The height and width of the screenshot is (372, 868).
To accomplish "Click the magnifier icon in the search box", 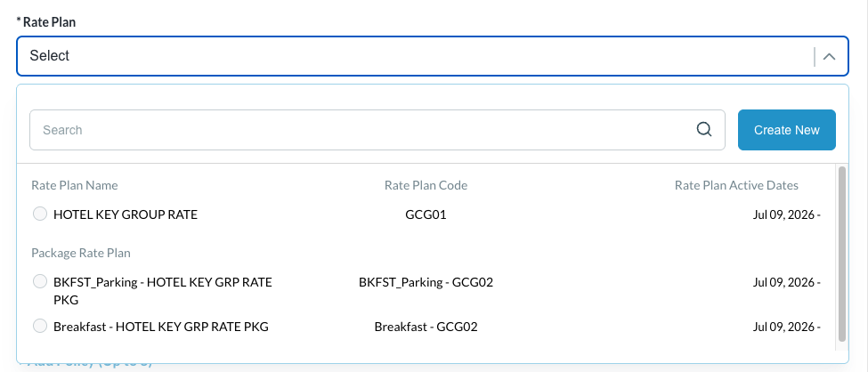I will coord(703,130).
